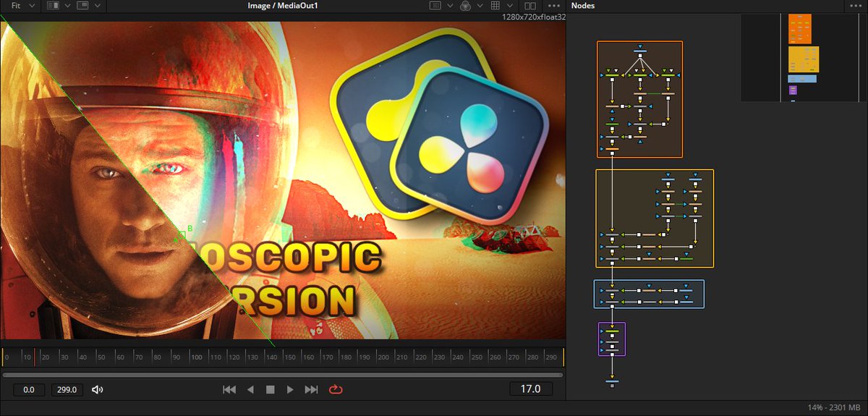The image size is (868, 416).
Task: Click frame 100 on the time ruler
Action: click(195, 357)
